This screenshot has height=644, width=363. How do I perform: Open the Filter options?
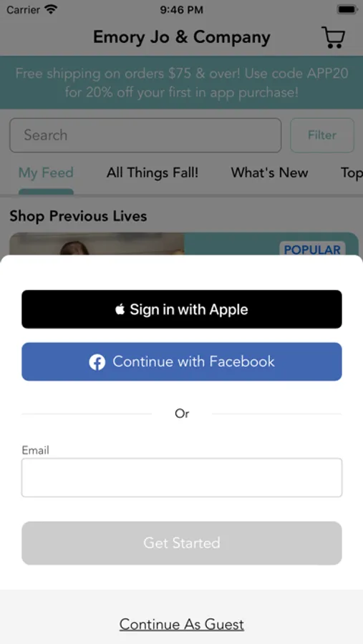pos(322,135)
